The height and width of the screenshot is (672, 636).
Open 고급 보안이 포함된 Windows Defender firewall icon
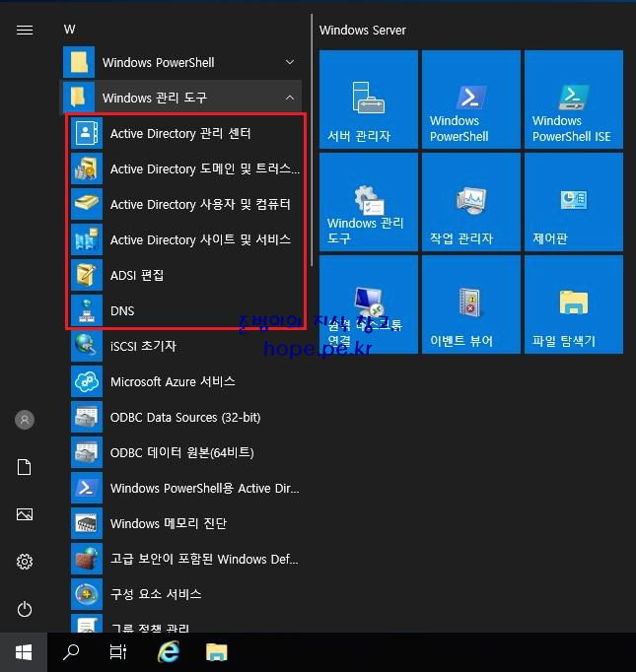click(87, 559)
